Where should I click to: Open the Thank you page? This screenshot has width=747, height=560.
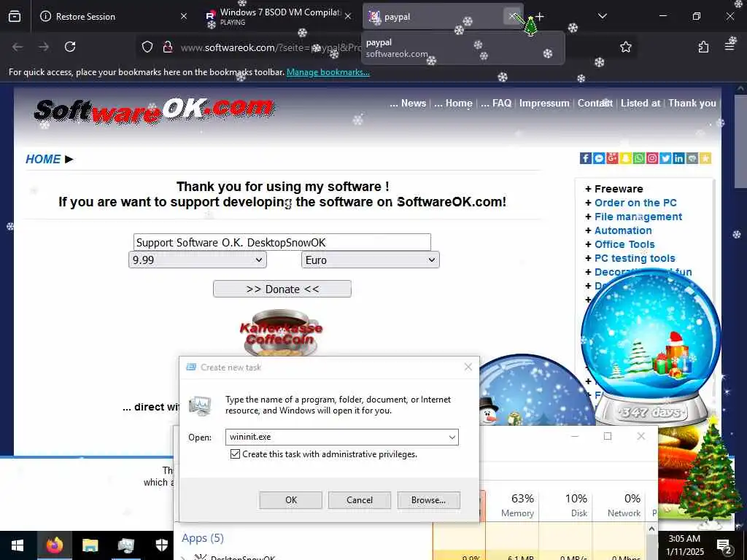(x=692, y=104)
